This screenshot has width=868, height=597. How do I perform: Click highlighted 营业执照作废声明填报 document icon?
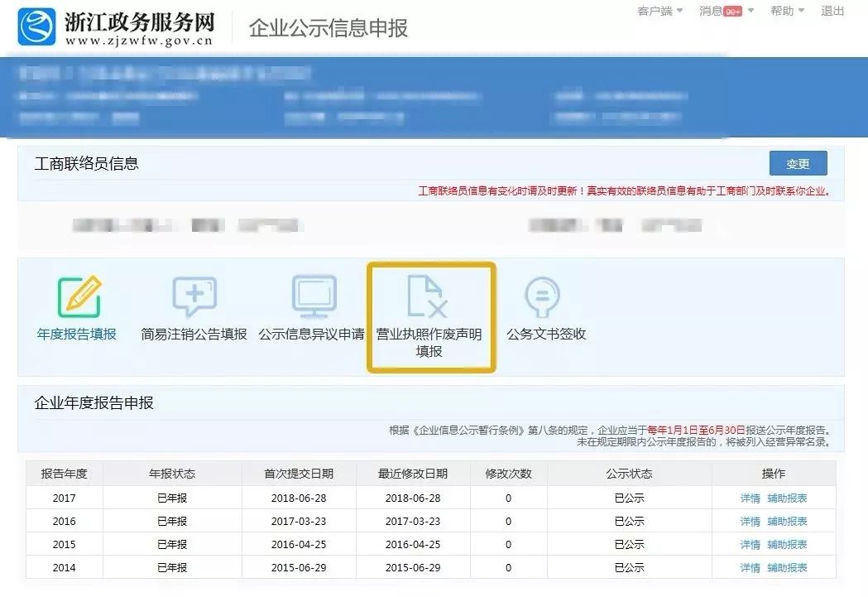pos(429,296)
